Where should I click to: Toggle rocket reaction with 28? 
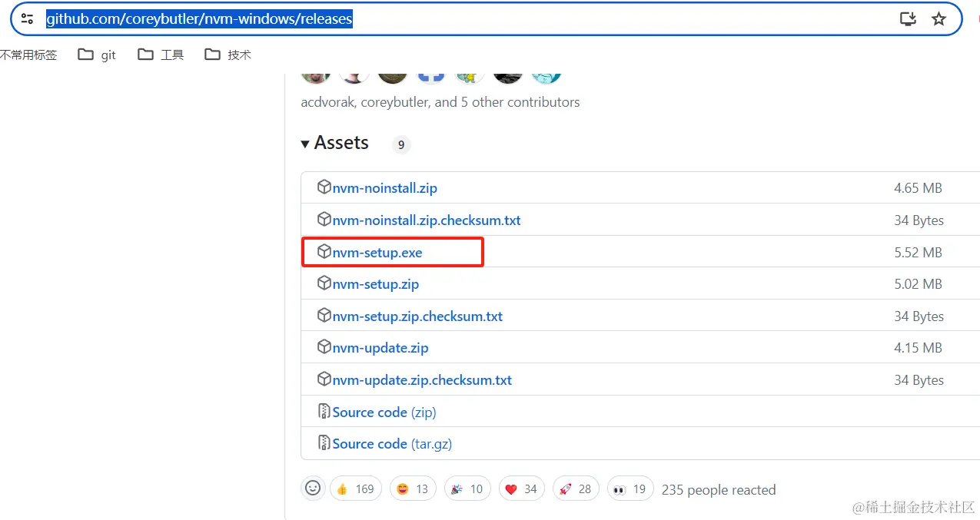576,489
